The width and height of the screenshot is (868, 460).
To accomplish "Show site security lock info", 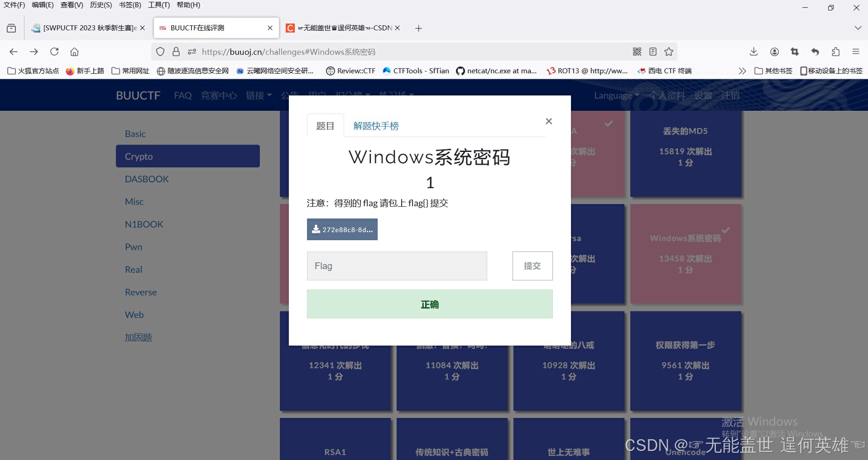I will coord(176,52).
